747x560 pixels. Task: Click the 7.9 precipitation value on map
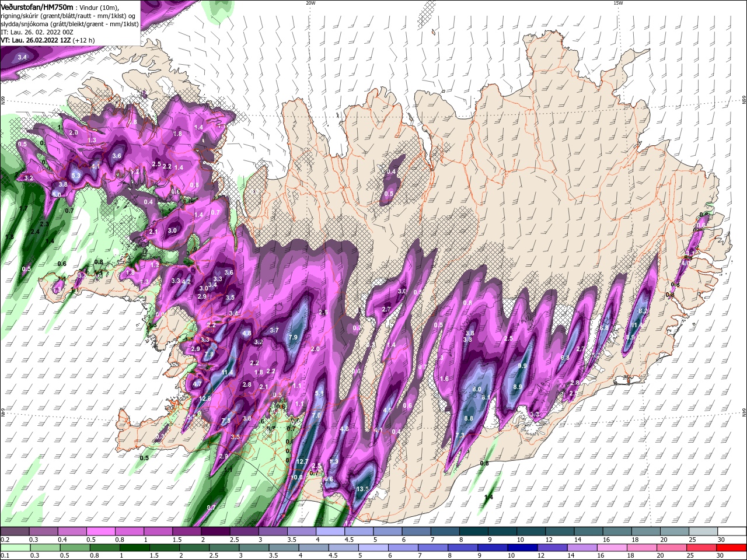click(294, 337)
